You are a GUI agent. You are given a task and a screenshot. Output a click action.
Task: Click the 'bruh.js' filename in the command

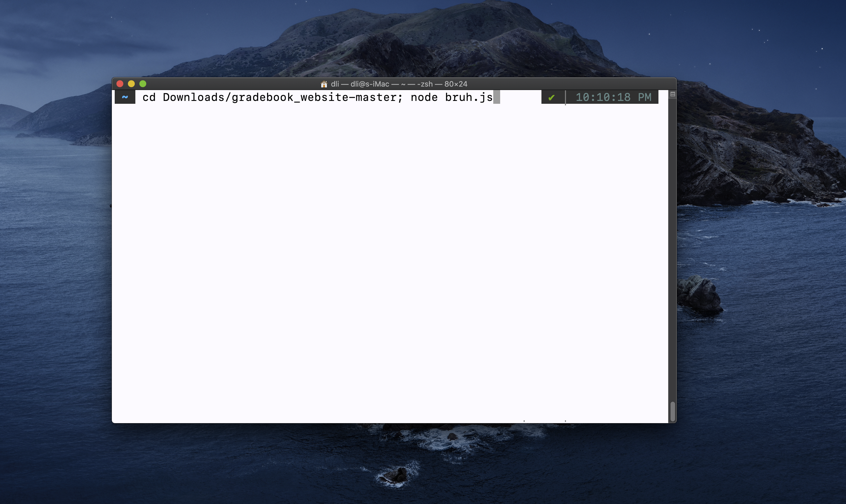point(469,97)
